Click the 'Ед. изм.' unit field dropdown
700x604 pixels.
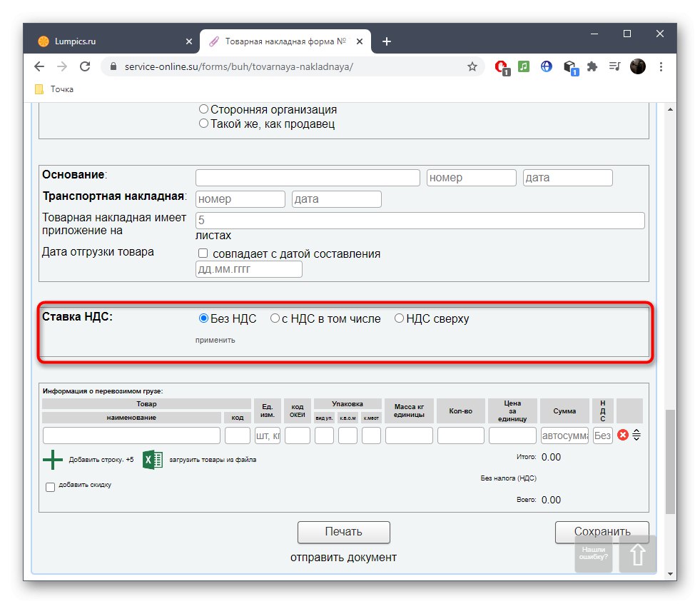[x=266, y=435]
